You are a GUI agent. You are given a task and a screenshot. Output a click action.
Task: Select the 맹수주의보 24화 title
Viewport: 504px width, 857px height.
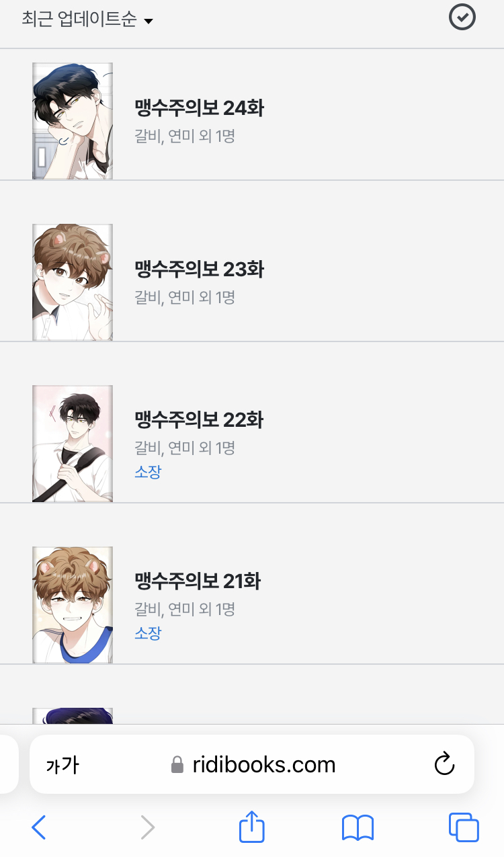tap(200, 108)
